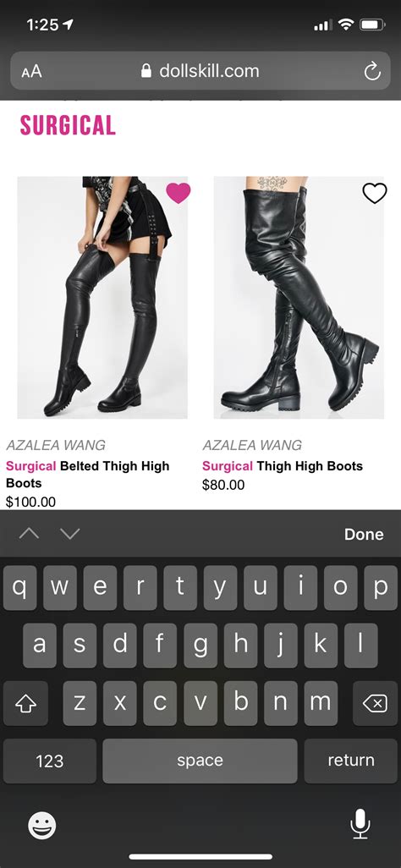This screenshot has width=401, height=868.
Task: Switch to the 123 numeric keyboard
Action: pos(50,761)
